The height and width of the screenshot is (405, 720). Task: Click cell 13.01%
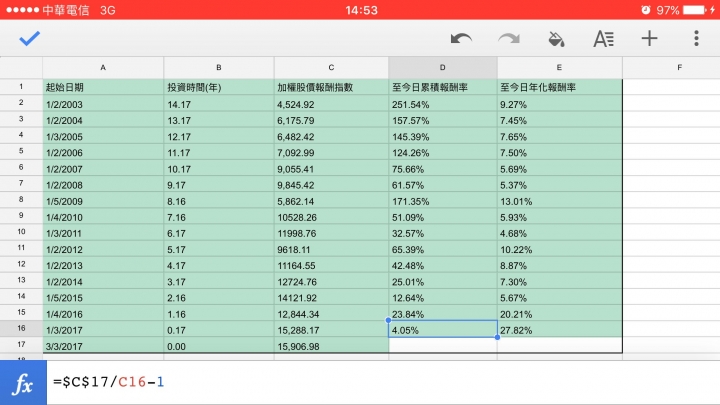560,201
